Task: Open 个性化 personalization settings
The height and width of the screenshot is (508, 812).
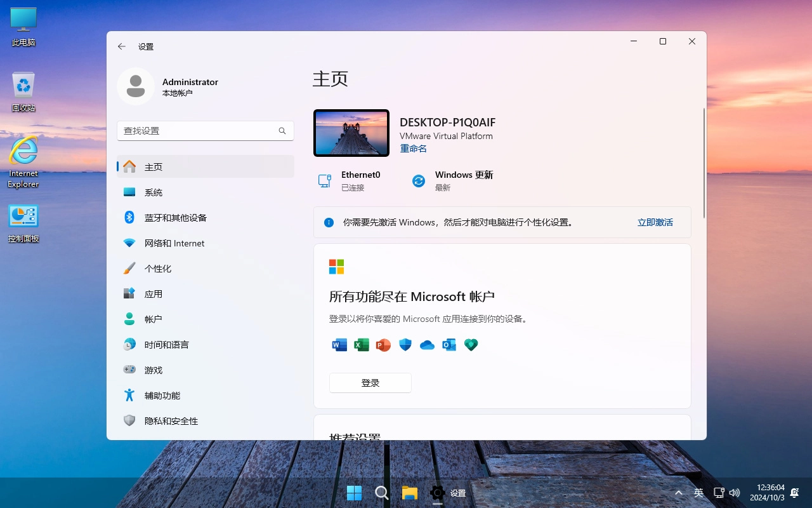Action: pyautogui.click(x=159, y=268)
